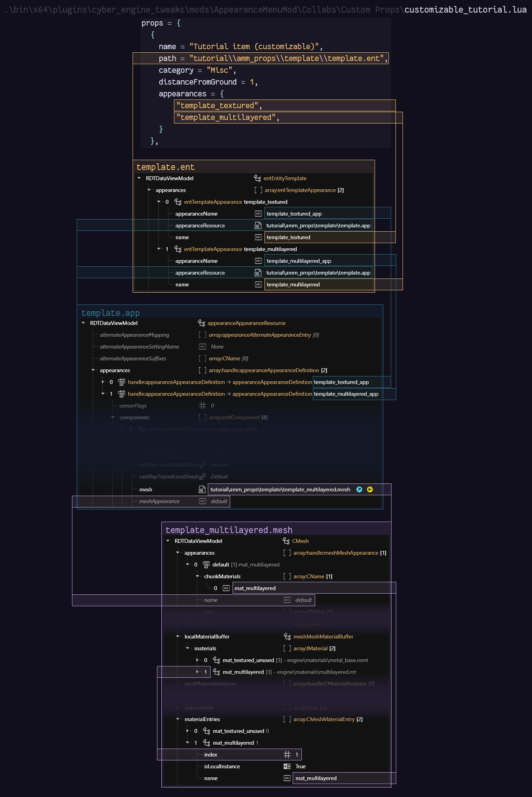Image resolution: width=532 pixels, height=797 pixels.
Task: Click the meshMeshMaterialBuffer type icon
Action: click(287, 636)
